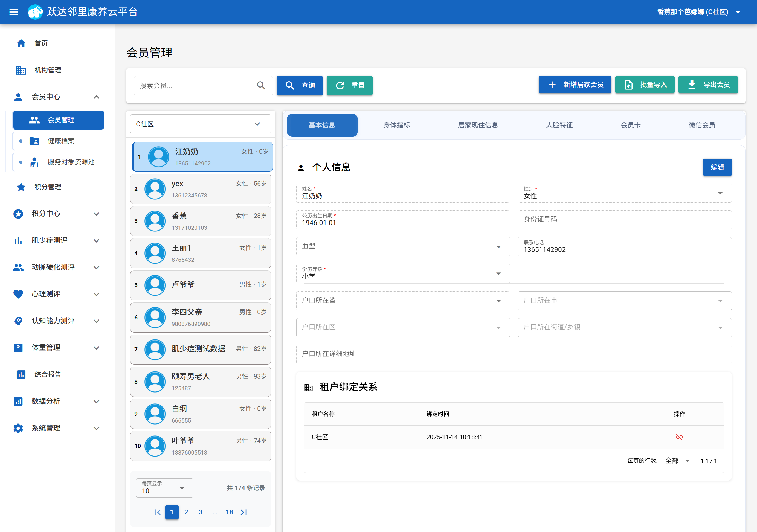757x532 pixels.
Task: Open the 性别 gender dropdown
Action: [625, 193]
